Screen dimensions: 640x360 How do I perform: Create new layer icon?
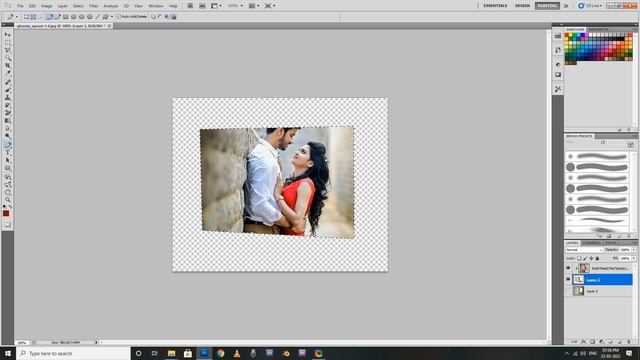[620, 342]
